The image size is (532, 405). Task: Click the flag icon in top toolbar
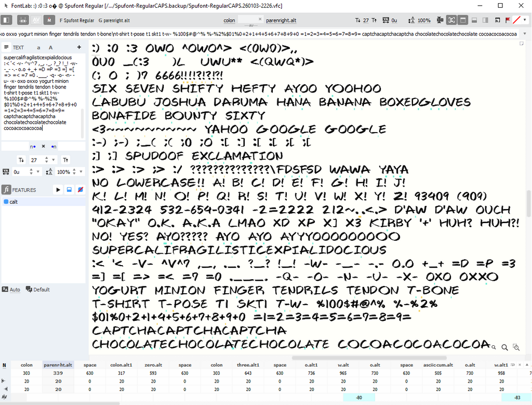click(508, 20)
